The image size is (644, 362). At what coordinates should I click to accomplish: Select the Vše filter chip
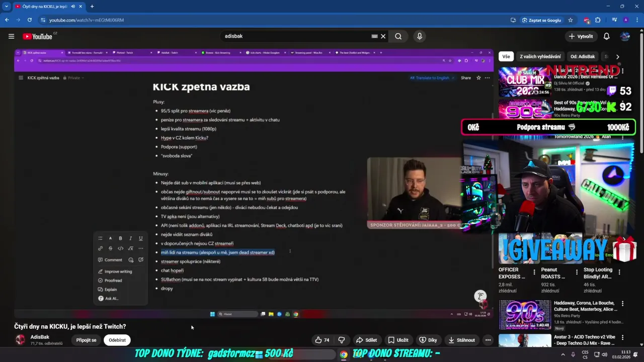coord(506,57)
